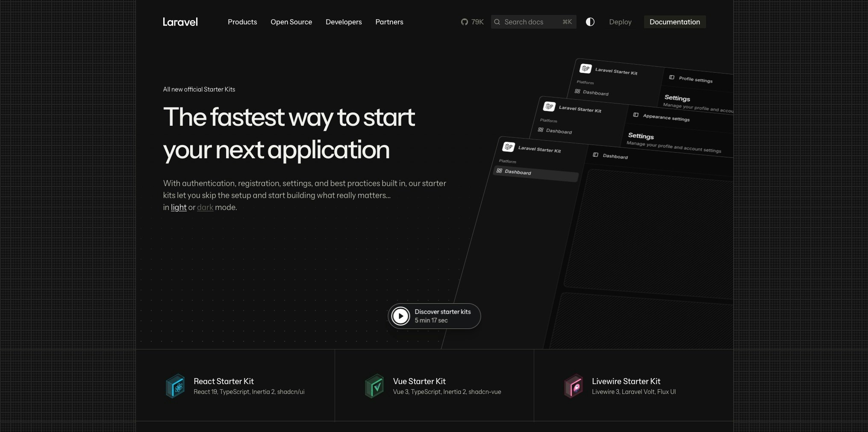The height and width of the screenshot is (432, 868).
Task: Click 'The fastest way to start' headline
Action: click(289, 117)
